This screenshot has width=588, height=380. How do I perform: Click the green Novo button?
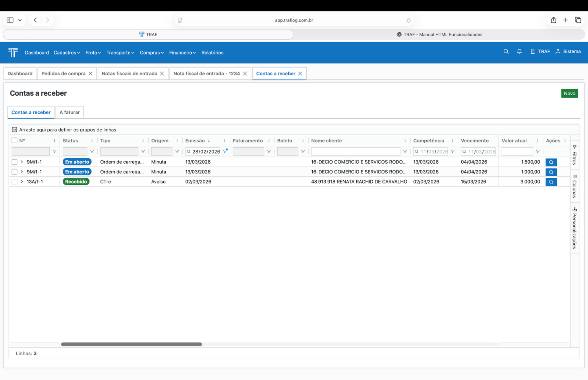(x=569, y=93)
